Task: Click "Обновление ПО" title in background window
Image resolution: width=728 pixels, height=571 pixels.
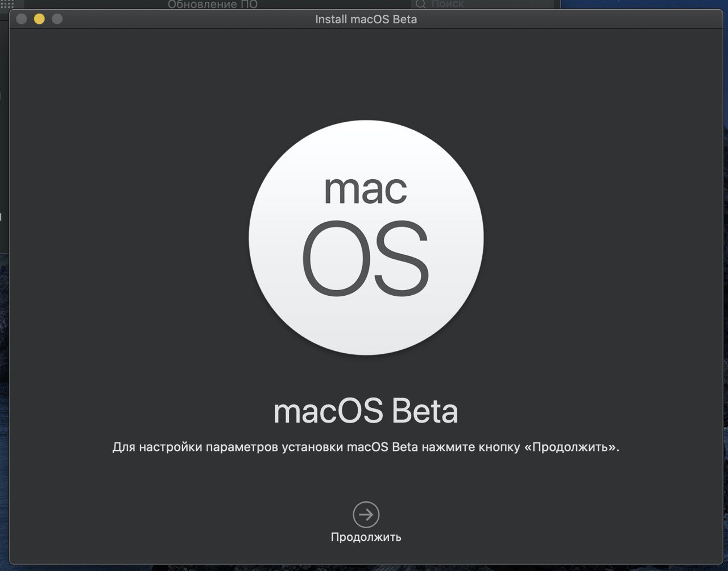Action: point(213,5)
